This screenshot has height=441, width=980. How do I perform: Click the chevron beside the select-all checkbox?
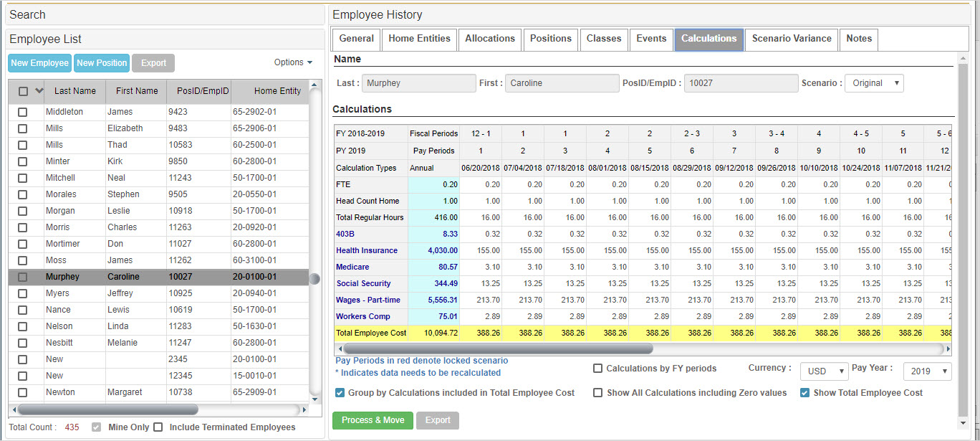39,91
